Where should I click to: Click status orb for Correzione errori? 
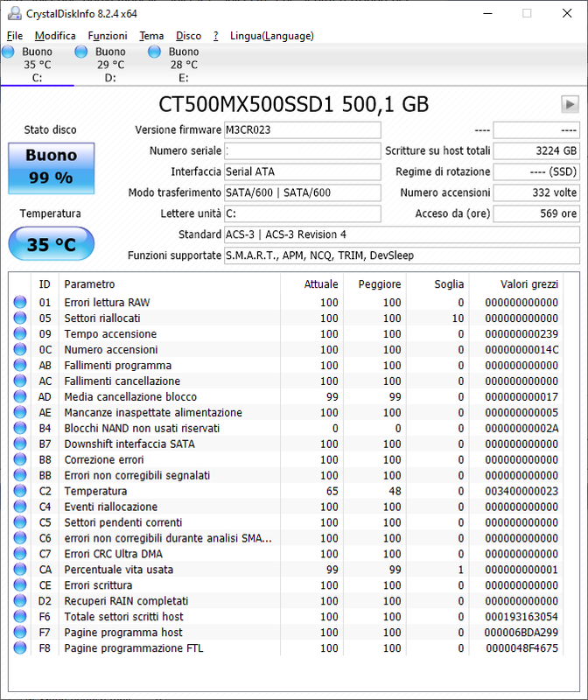pyautogui.click(x=20, y=459)
